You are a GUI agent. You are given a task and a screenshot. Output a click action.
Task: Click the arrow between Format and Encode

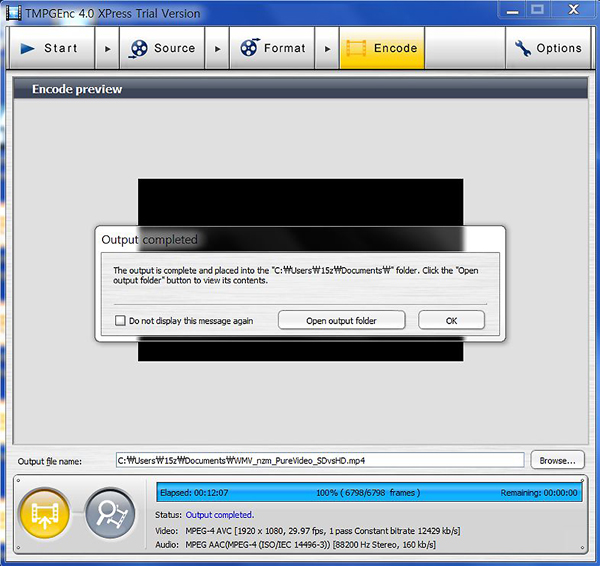pos(327,49)
